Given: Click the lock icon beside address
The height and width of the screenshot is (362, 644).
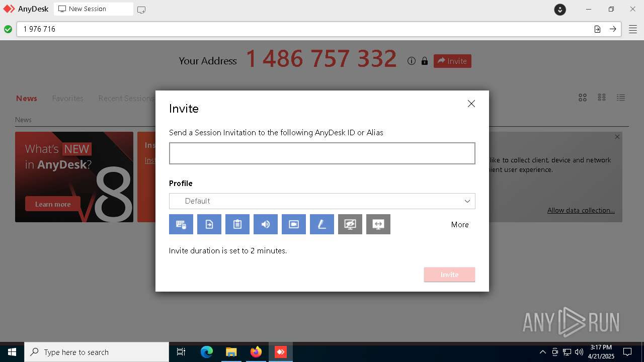Looking at the screenshot, I should coord(425,61).
